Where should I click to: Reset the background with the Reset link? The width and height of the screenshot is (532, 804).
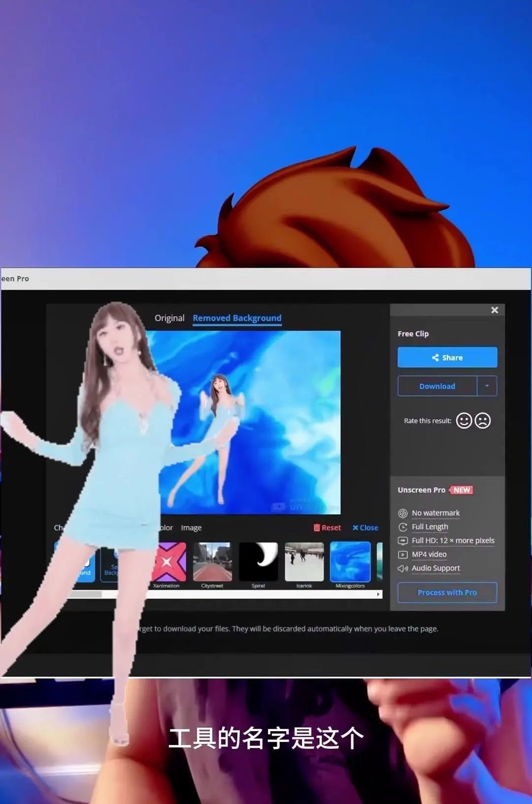pos(327,528)
